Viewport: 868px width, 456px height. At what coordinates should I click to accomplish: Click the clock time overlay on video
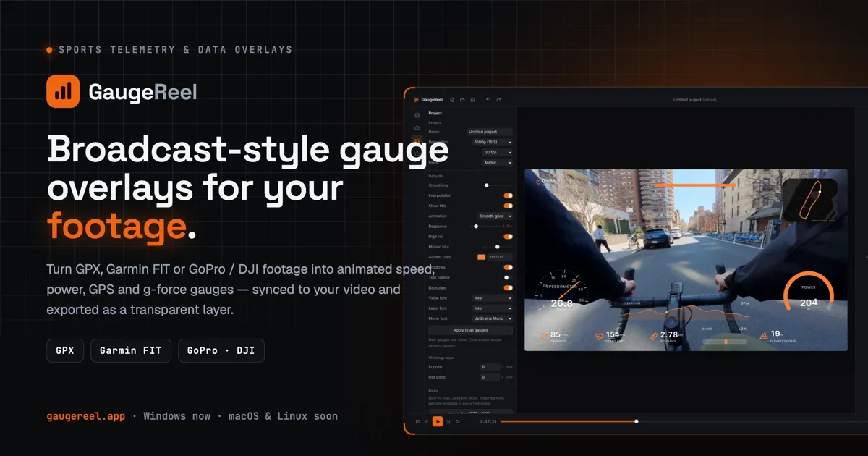(x=549, y=180)
